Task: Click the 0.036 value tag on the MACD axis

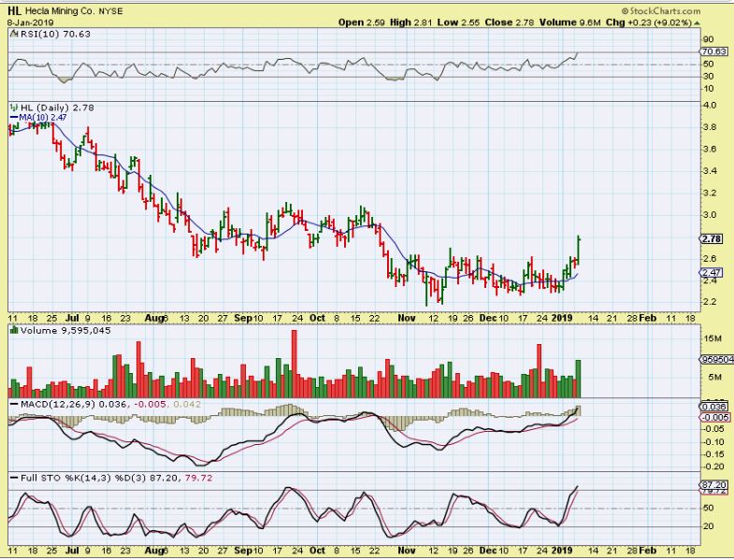Action: [714, 407]
